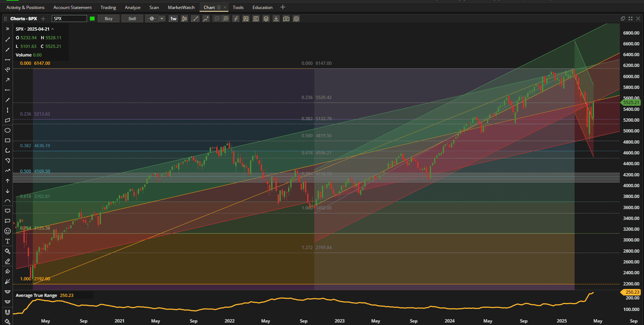The height and width of the screenshot is (325, 644).
Task: Select the zigzag path drawing tool
Action: [7, 171]
